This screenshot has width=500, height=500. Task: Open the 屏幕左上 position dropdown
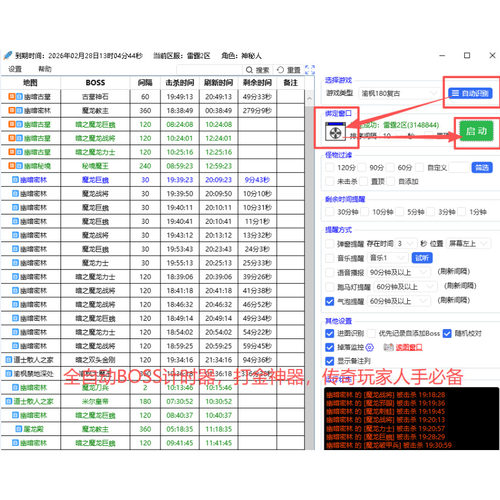pyautogui.click(x=468, y=243)
